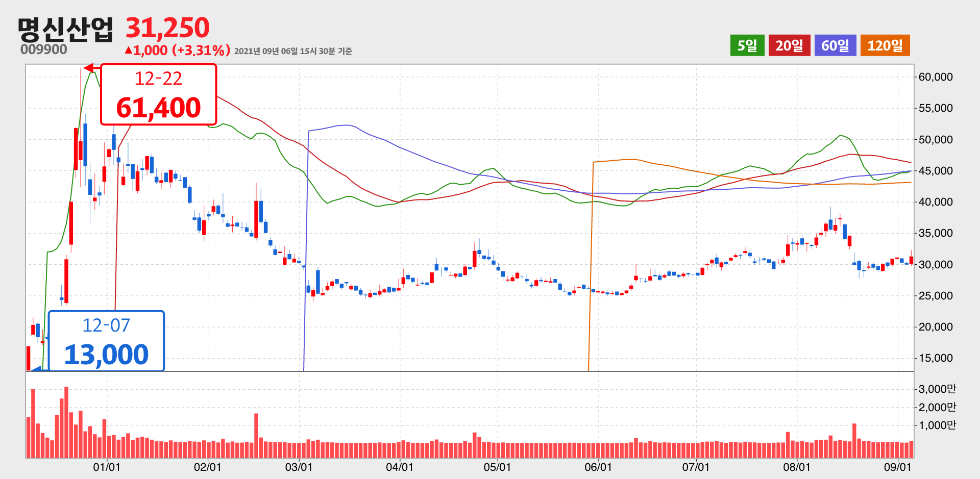Click the 05/01 date axis label
The height and width of the screenshot is (479, 980).
click(x=497, y=467)
